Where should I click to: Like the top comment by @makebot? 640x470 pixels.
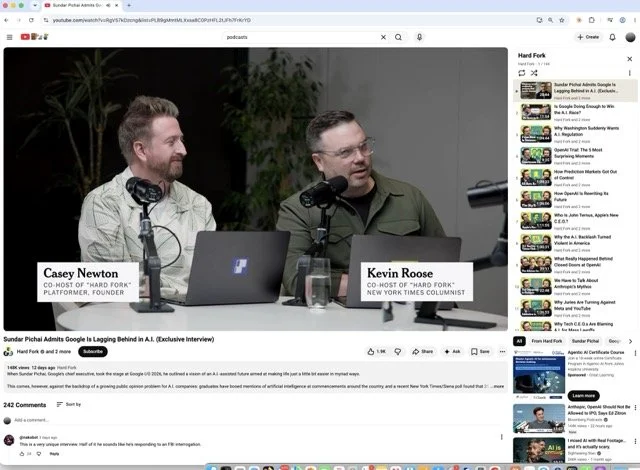click(x=22, y=454)
